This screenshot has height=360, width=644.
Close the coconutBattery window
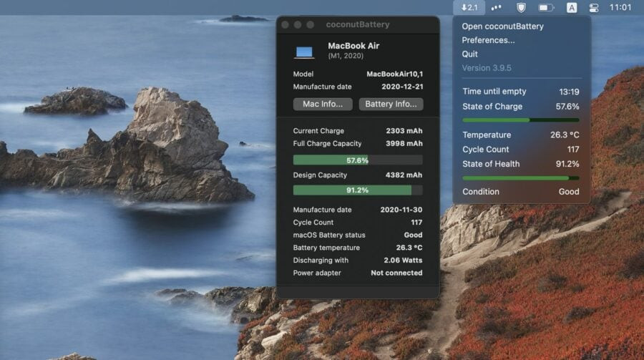pos(285,24)
